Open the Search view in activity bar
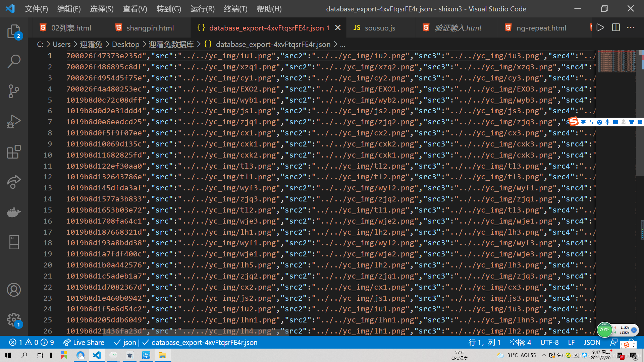Screen dimensions: 644x362 tap(14, 61)
